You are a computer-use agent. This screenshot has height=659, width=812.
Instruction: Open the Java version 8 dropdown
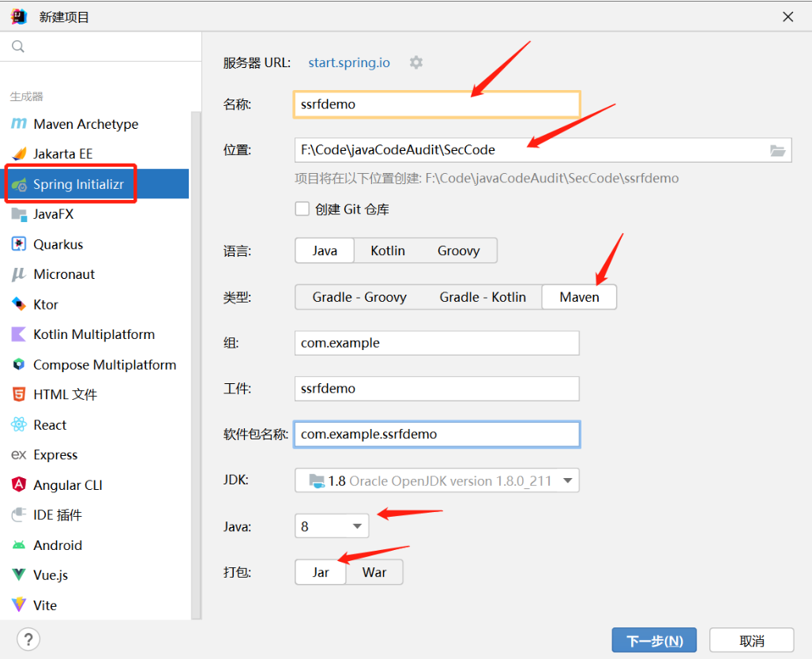click(332, 526)
